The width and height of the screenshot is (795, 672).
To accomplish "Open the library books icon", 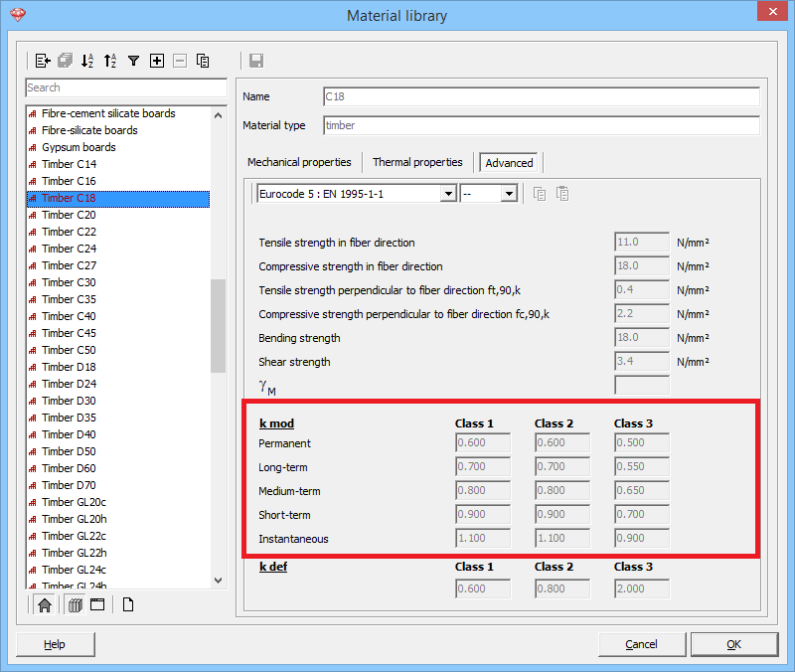I will [76, 603].
